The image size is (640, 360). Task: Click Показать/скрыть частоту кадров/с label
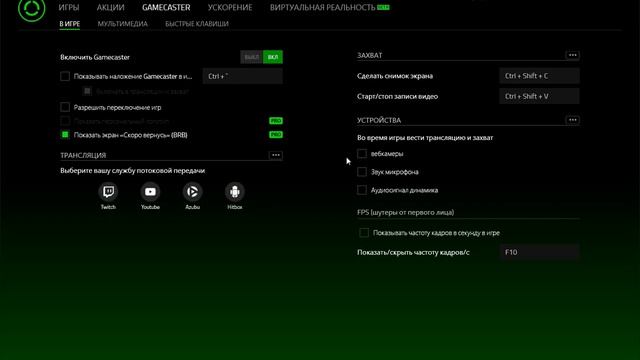413,252
